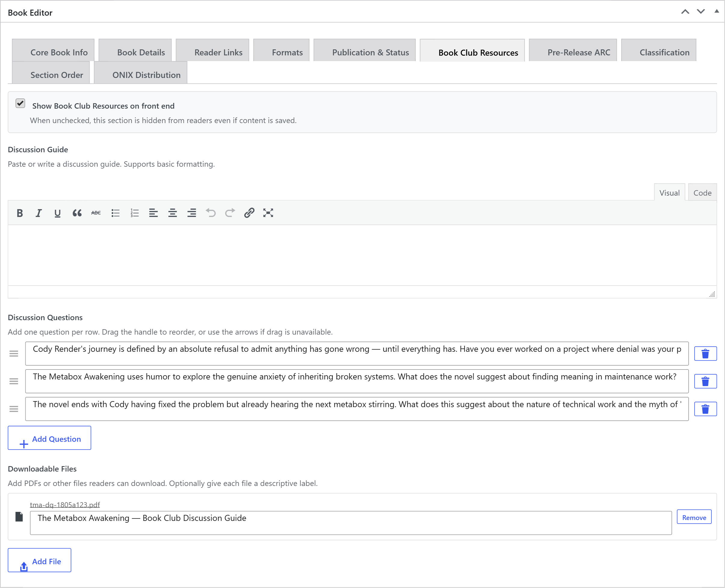Image resolution: width=725 pixels, height=588 pixels.
Task: Delete the Cody Render's journey question
Action: pyautogui.click(x=705, y=354)
